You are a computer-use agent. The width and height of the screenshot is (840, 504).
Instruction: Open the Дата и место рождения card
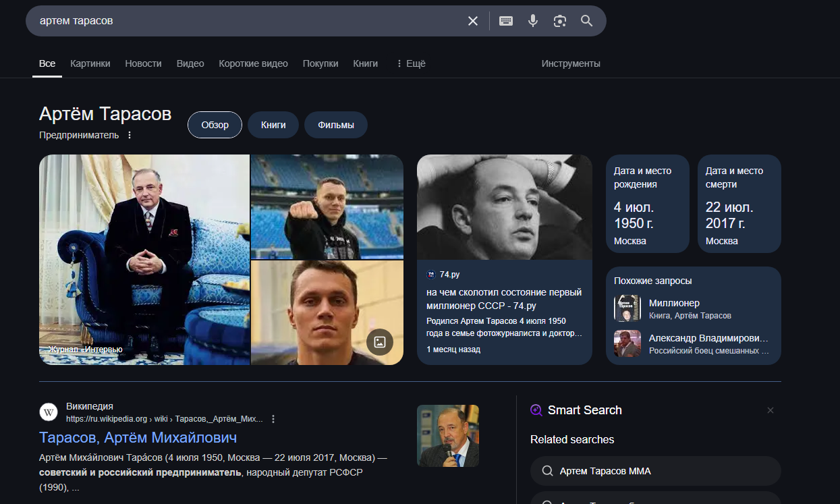pos(648,204)
